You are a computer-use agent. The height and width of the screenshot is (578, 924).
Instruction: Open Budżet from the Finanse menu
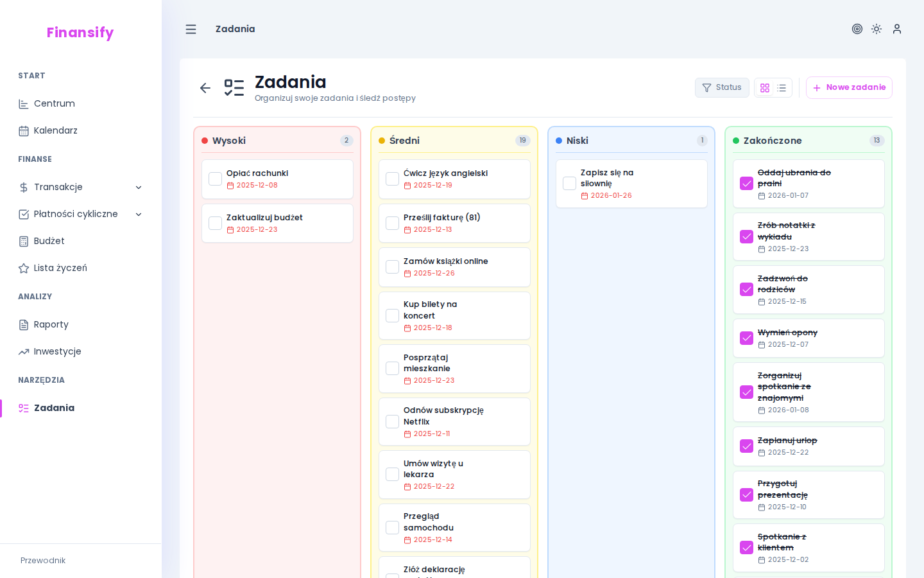click(48, 241)
